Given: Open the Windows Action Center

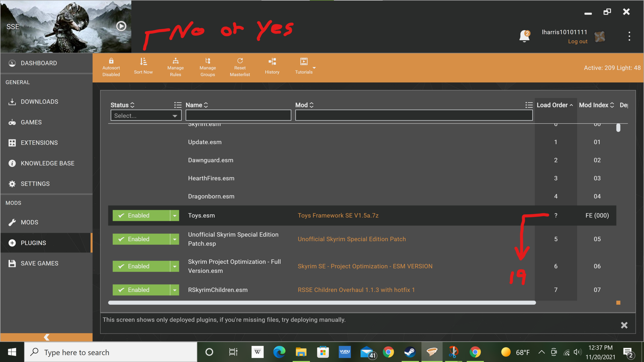Looking at the screenshot, I should tap(628, 353).
